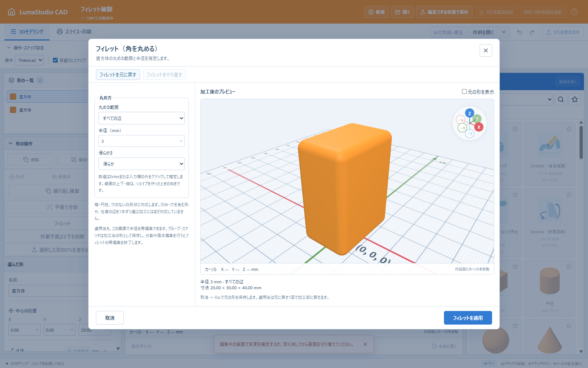Open the 滑らかさ dropdown

[x=141, y=164]
